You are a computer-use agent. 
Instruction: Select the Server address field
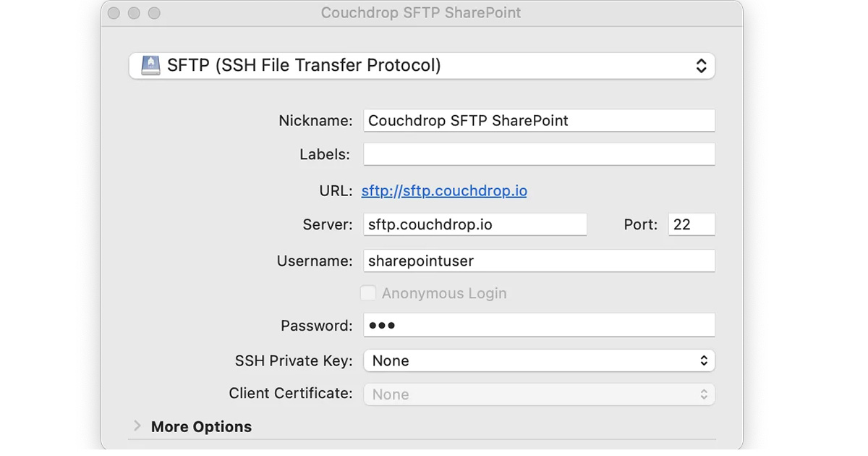pos(474,224)
